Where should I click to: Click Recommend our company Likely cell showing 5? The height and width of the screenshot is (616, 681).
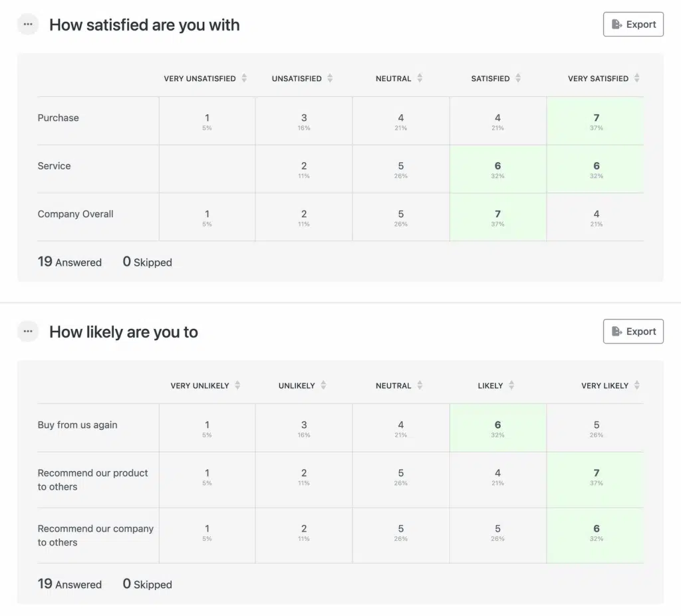[x=497, y=535]
